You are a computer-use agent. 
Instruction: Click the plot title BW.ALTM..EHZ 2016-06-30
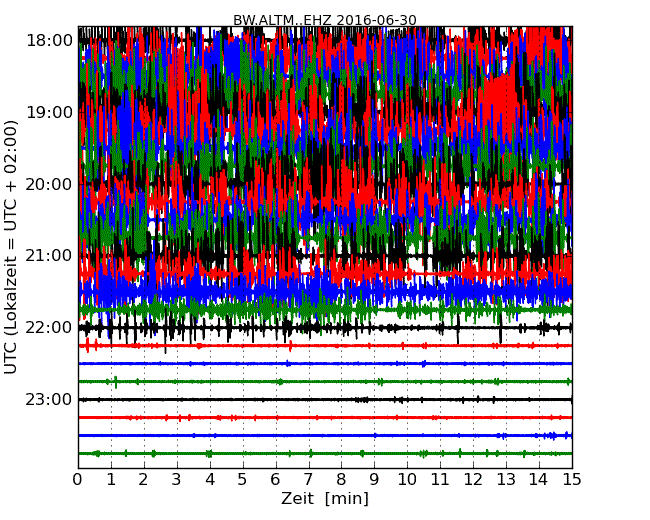pyautogui.click(x=325, y=20)
